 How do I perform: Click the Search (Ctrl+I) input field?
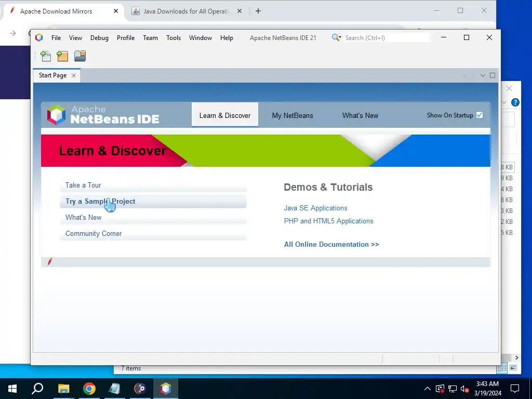coord(387,37)
